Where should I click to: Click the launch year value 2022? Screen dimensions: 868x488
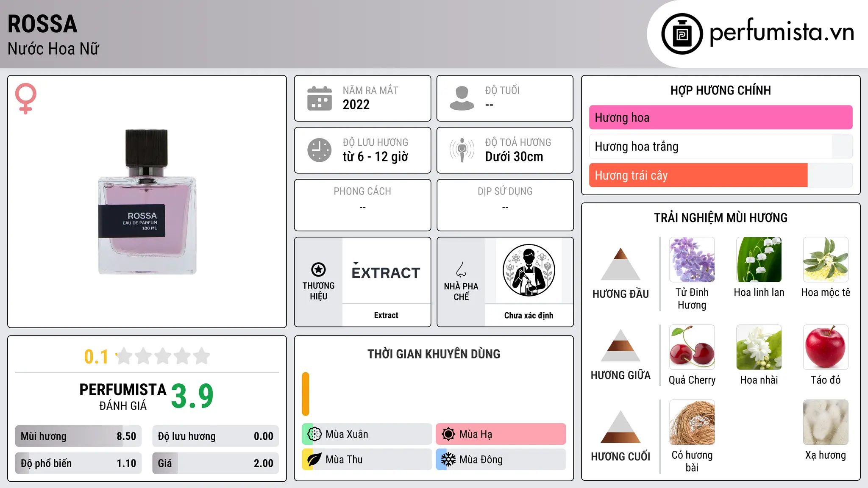356,105
